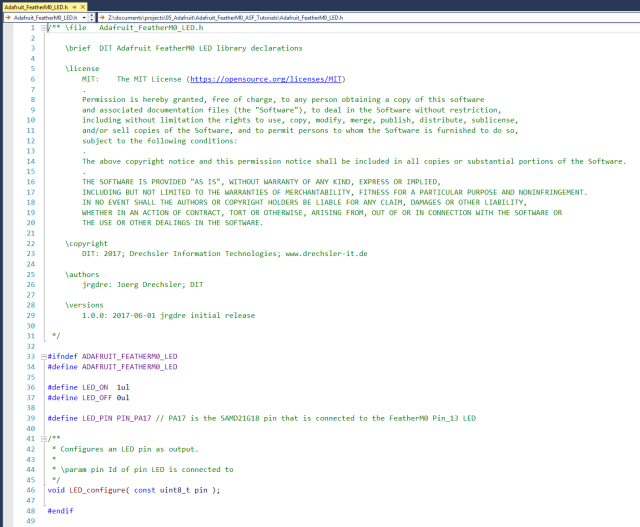Click 'subject to the following conditions:' on line 12
Screen dimensions: 640x527
[160, 141]
